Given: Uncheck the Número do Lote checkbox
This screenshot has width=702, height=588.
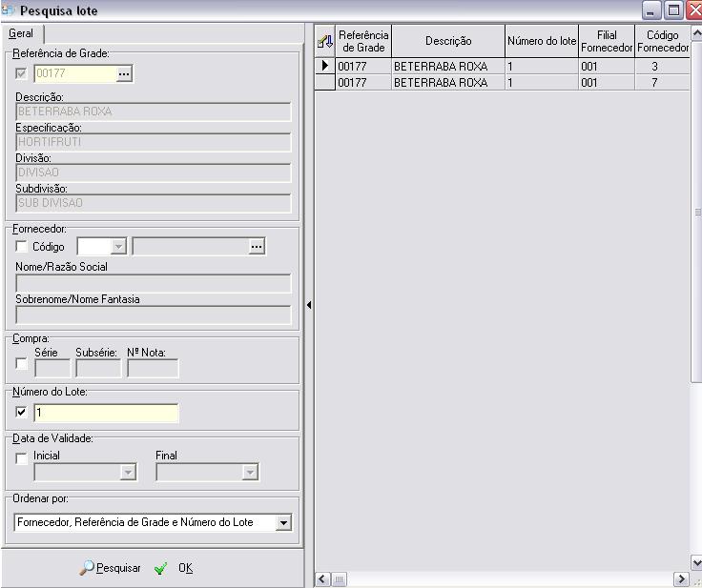Looking at the screenshot, I should (x=22, y=413).
